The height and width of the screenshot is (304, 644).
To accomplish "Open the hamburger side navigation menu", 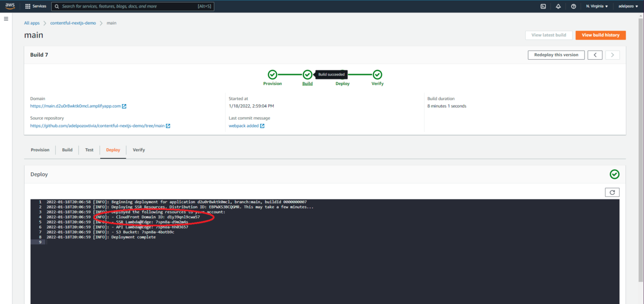I will (6, 19).
